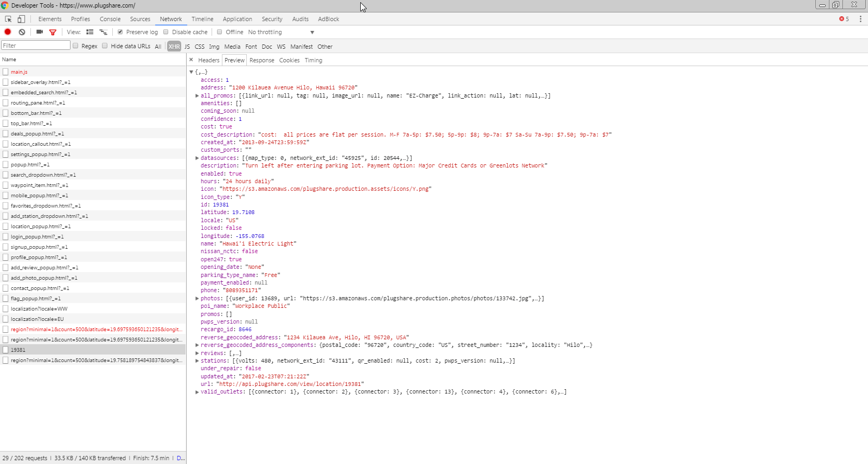868x464 pixels.
Task: Toggle the XHR filter button
Action: tap(174, 47)
